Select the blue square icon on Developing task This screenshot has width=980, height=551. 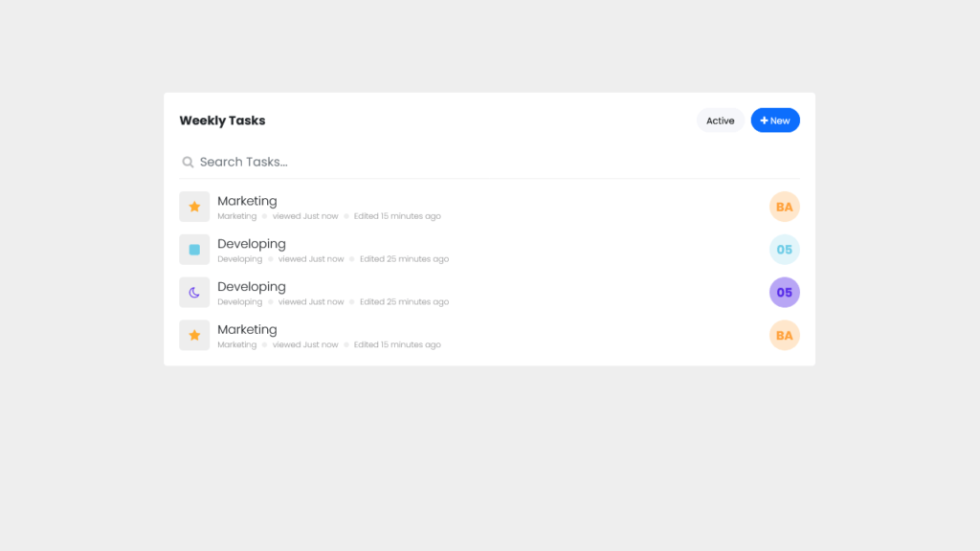[x=194, y=249]
